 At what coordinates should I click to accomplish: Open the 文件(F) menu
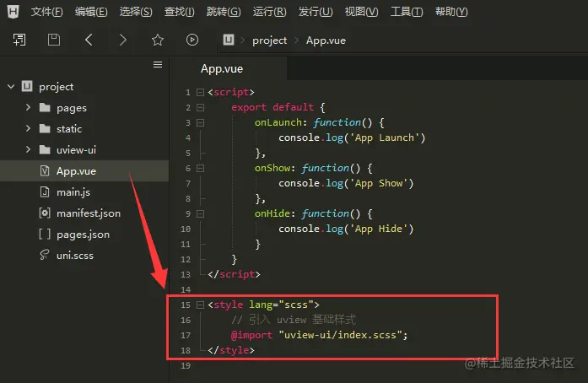click(47, 12)
